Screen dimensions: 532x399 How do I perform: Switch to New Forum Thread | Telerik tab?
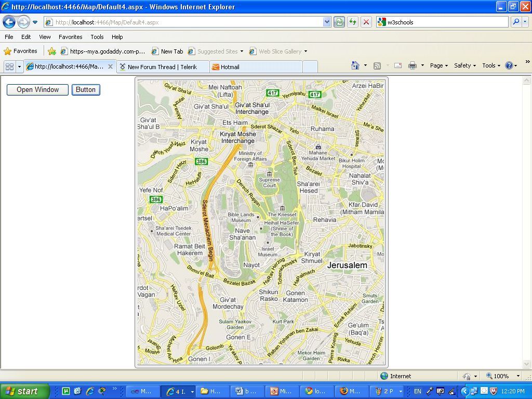pyautogui.click(x=163, y=67)
